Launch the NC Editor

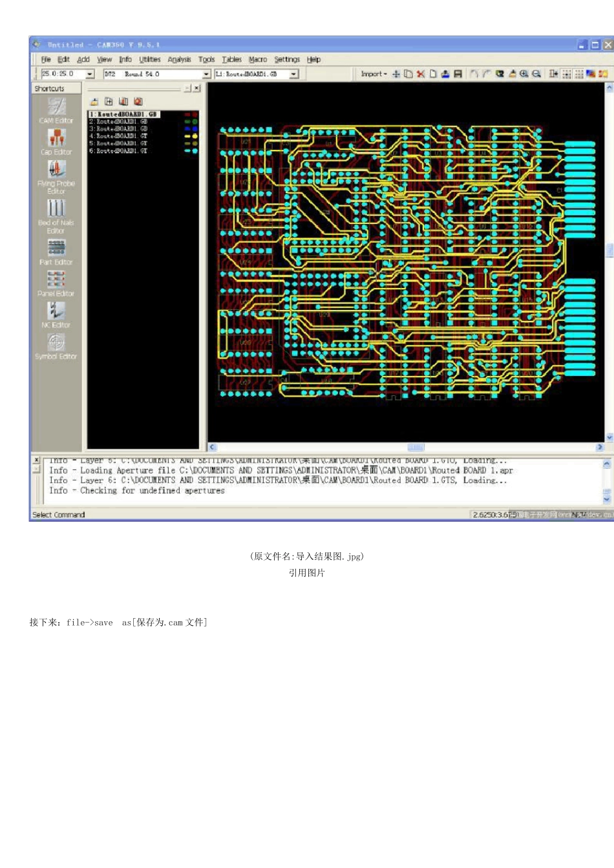[56, 315]
